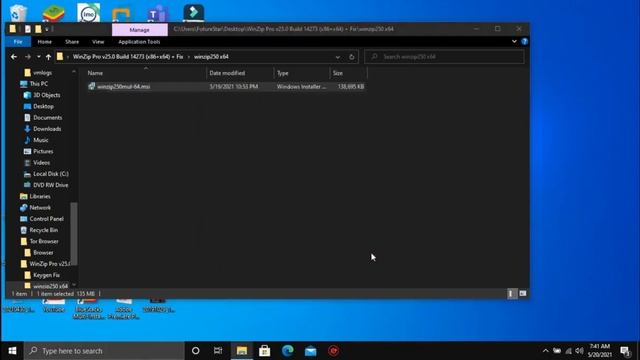Open Recycle Bin in the sidebar
This screenshot has width=640, height=360.
(43, 230)
